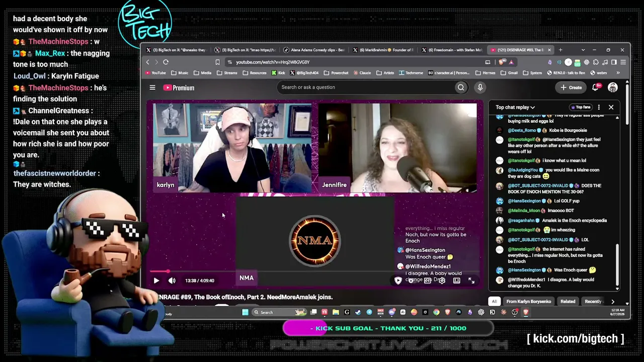The image size is (644, 362).
Task: Click the cast media icon in the address bar
Action: (488, 62)
